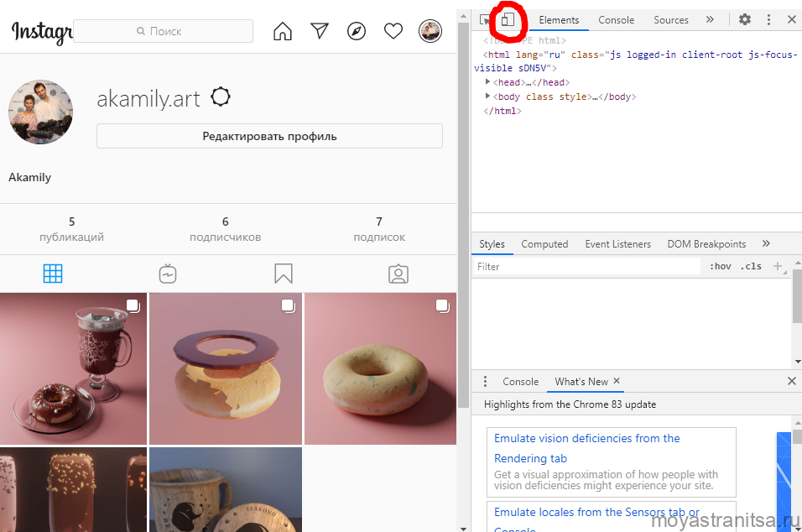
Task: Expand the body element node
Action: 487,96
